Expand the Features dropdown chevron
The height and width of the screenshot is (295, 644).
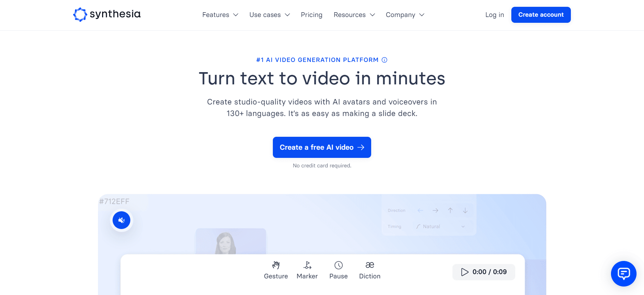[235, 15]
